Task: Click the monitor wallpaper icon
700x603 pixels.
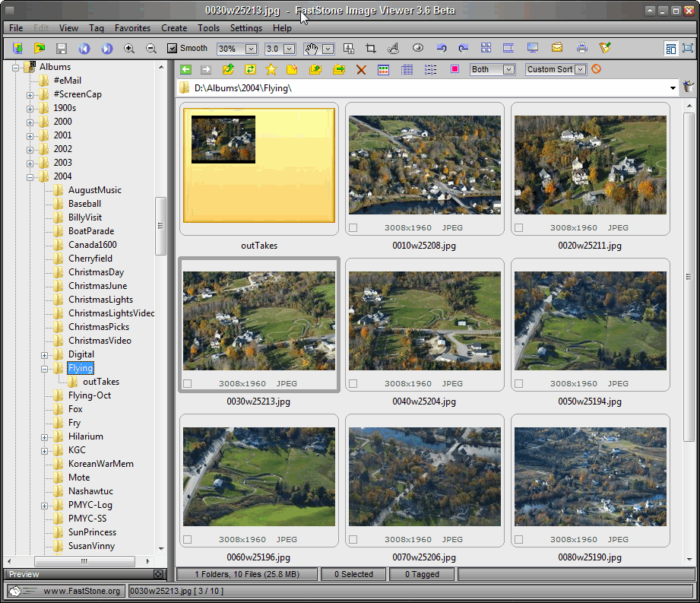Action: (533, 48)
